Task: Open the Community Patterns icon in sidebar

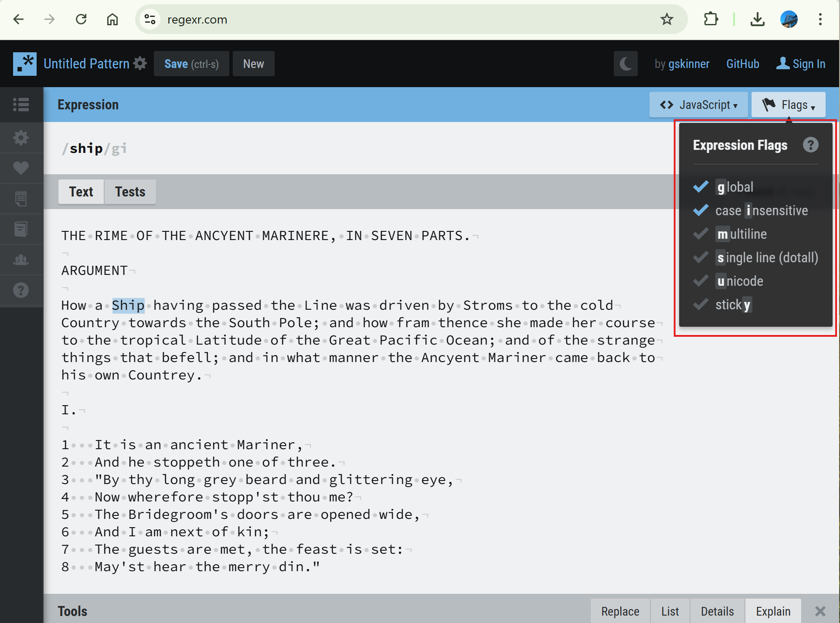Action: tap(21, 260)
